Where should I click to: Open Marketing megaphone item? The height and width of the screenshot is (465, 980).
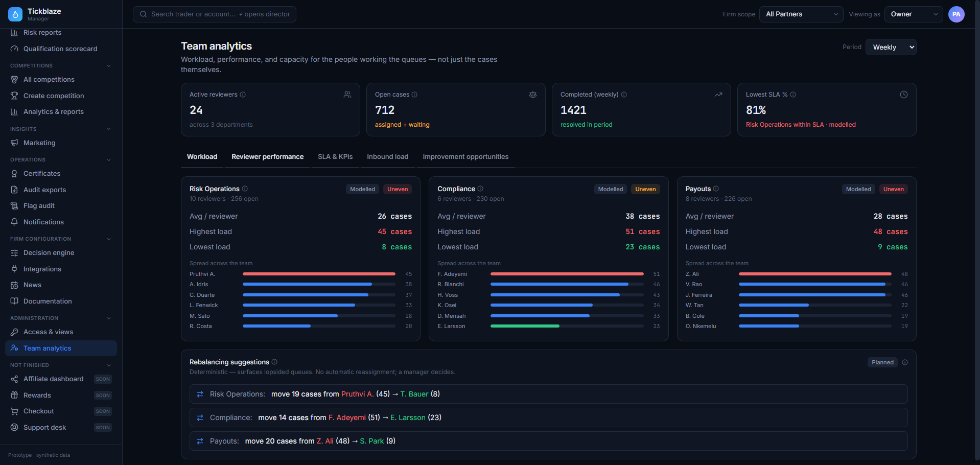[61, 143]
